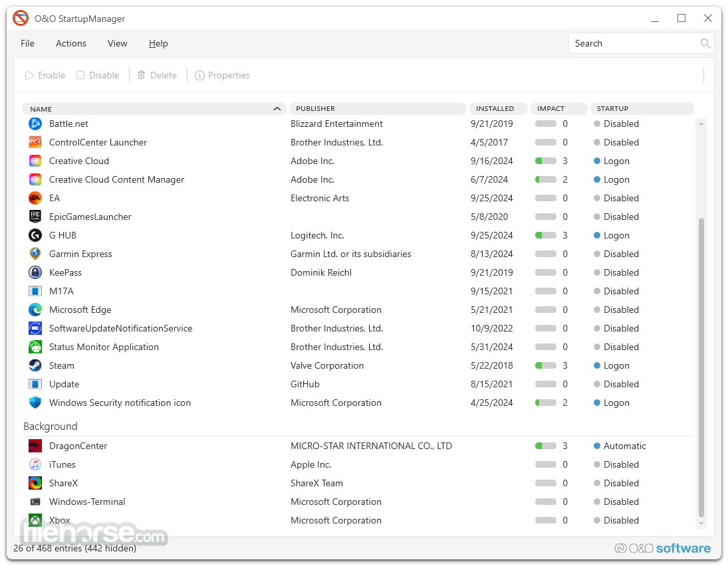
Task: Click the vertical scrollbar thumb
Action: click(701, 367)
